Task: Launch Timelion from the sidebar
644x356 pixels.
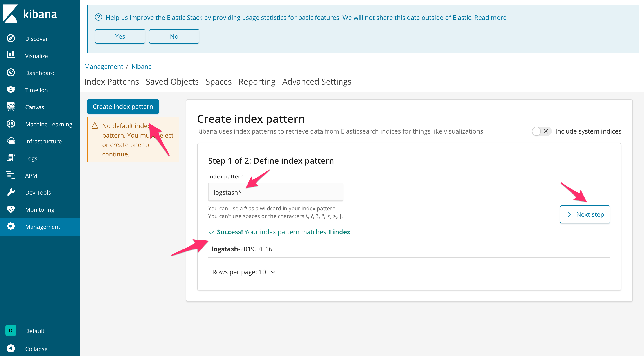Action: tap(36, 90)
